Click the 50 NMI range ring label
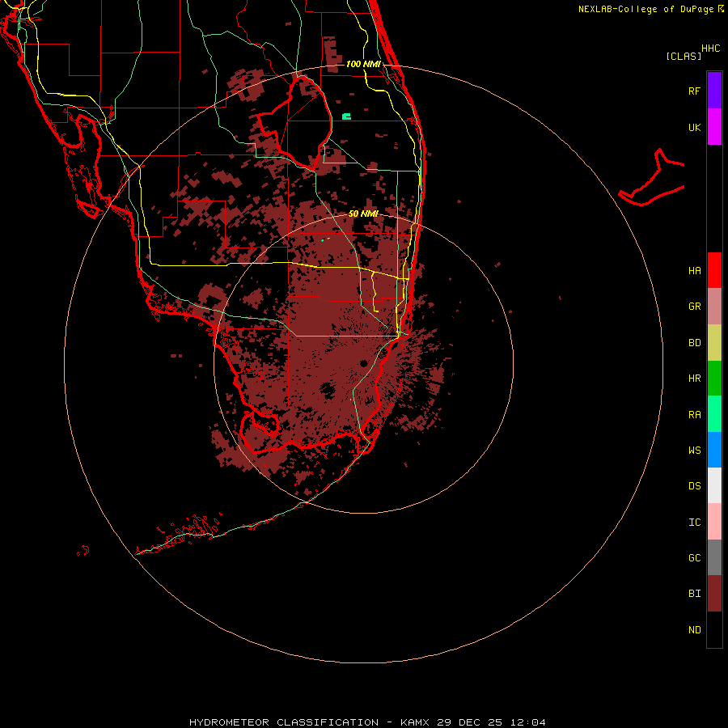This screenshot has height=728, width=728. 363,214
